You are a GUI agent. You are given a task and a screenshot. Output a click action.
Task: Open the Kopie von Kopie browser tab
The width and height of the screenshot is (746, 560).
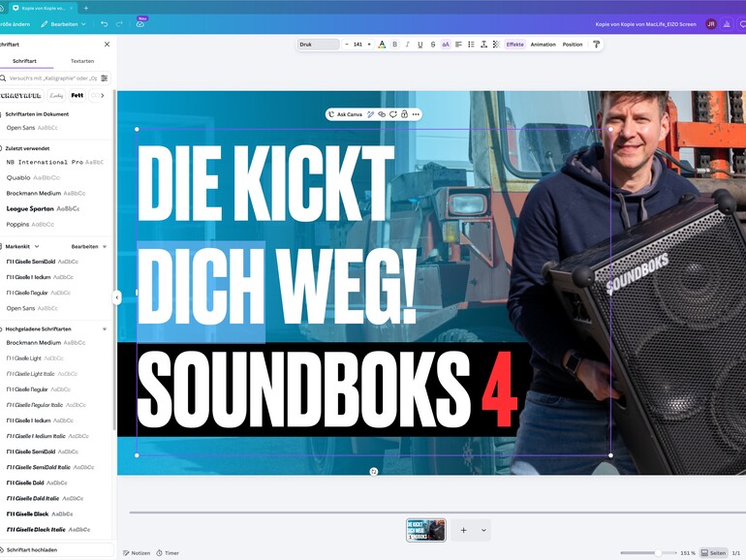(x=42, y=8)
